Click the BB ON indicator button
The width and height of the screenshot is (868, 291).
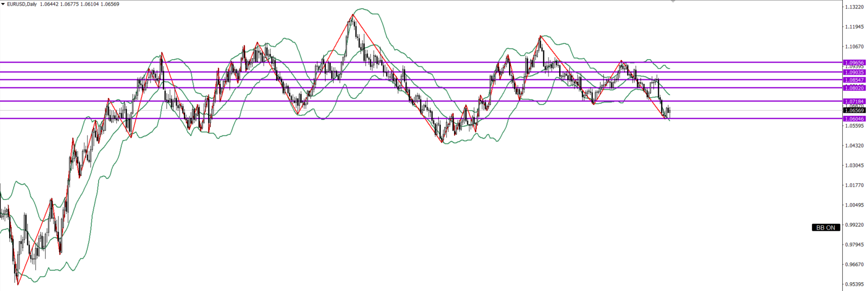point(826,228)
